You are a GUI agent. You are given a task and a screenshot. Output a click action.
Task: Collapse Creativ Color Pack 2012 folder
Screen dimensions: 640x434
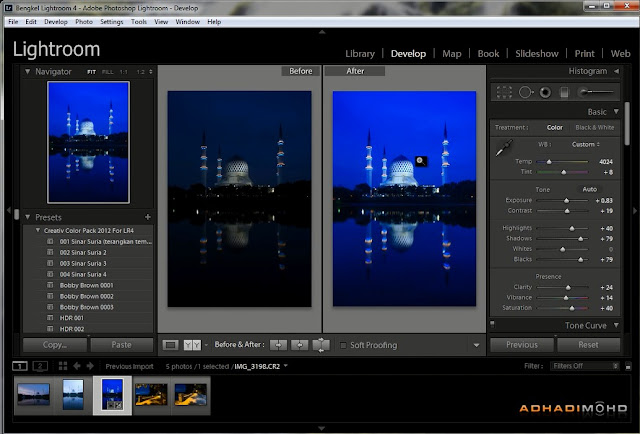(x=38, y=230)
